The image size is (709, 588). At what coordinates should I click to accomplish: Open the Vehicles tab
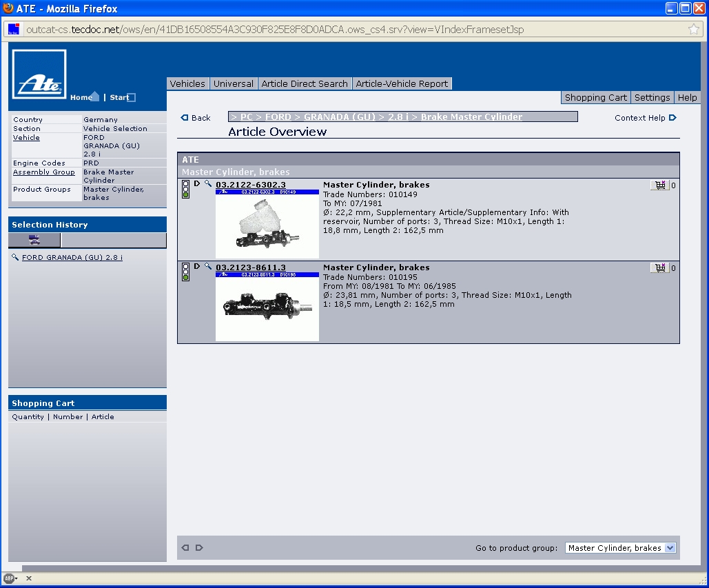[187, 83]
